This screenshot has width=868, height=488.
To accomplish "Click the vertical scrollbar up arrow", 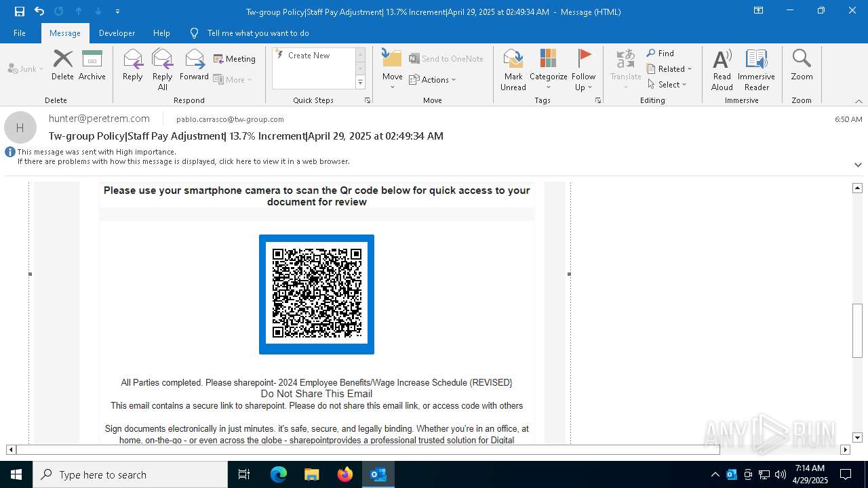I will (x=857, y=188).
